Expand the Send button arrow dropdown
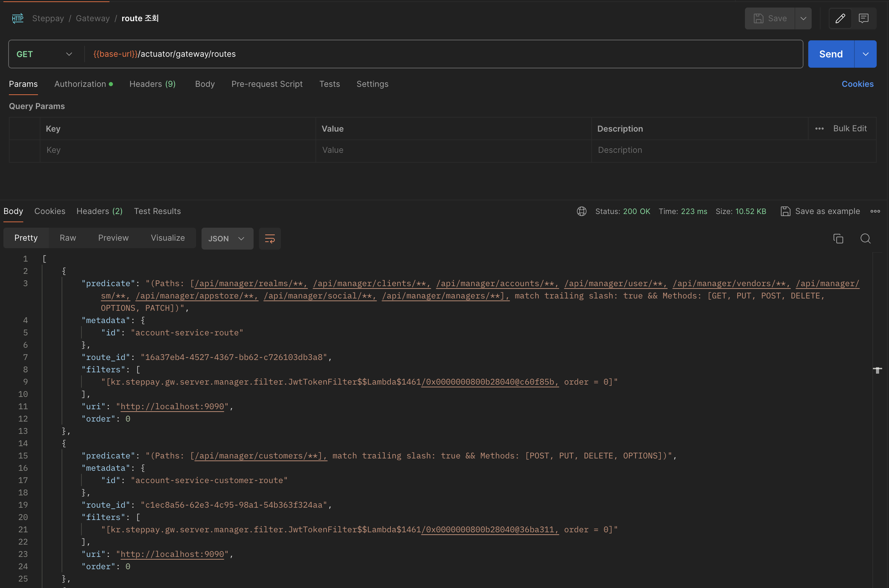This screenshot has width=889, height=588. 865,54
